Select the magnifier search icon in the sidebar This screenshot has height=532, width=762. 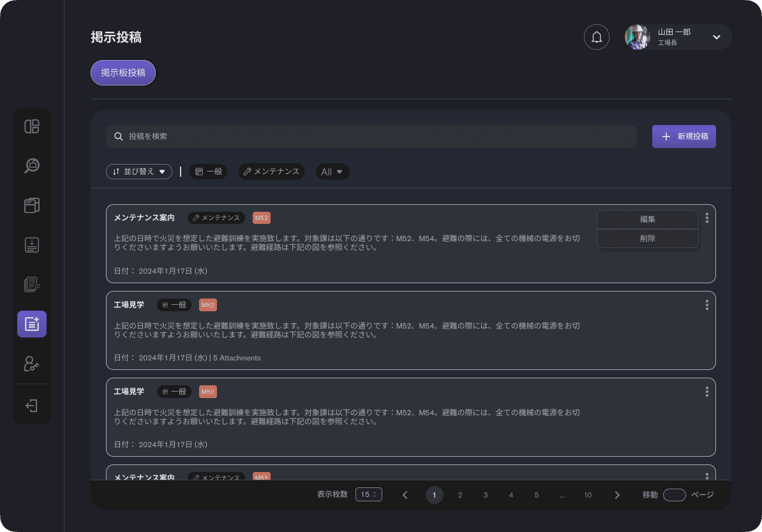pyautogui.click(x=32, y=166)
